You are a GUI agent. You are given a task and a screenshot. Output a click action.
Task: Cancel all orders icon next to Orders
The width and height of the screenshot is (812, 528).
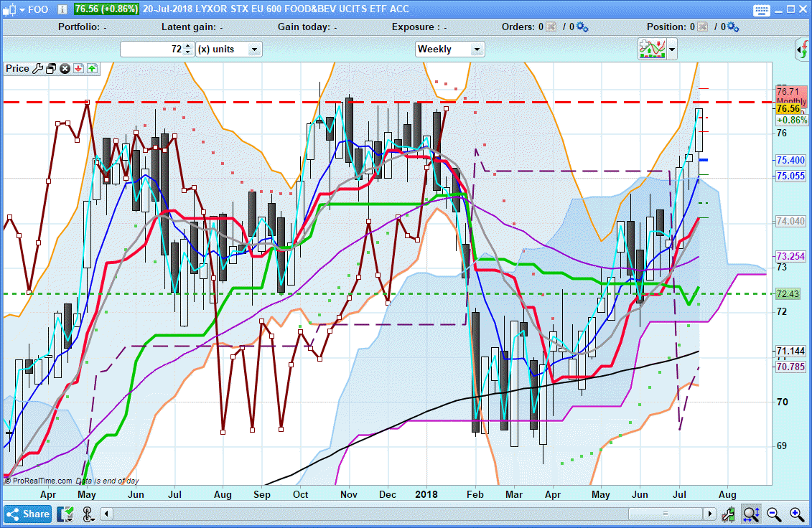pyautogui.click(x=551, y=27)
